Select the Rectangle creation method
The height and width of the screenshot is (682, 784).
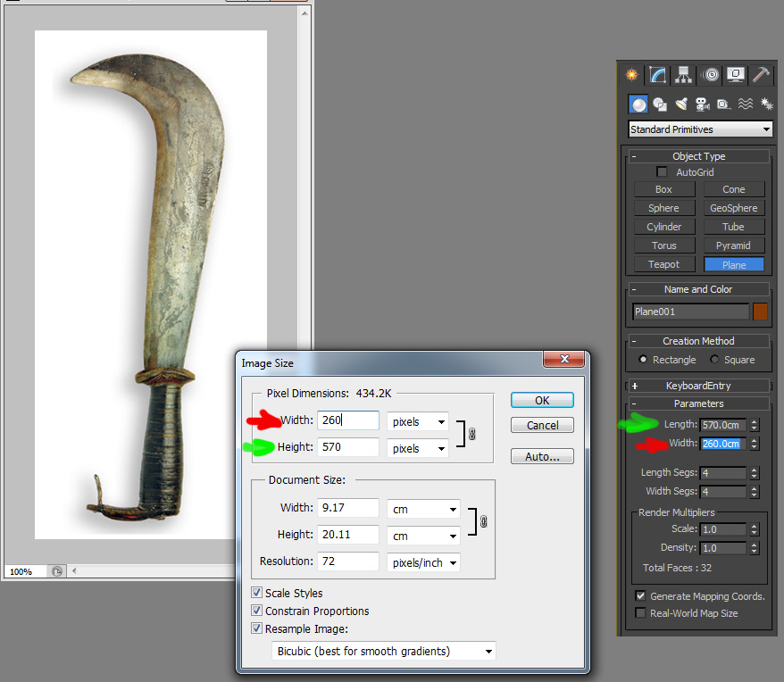[x=643, y=359]
